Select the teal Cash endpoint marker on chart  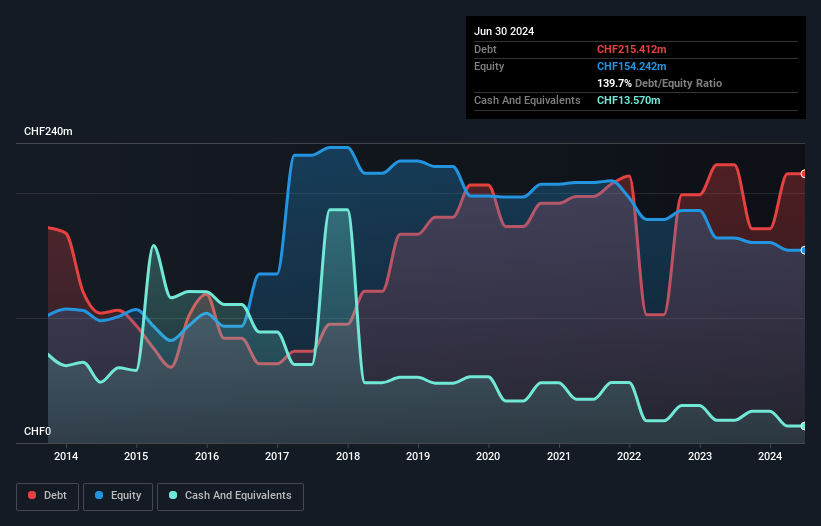(x=804, y=426)
